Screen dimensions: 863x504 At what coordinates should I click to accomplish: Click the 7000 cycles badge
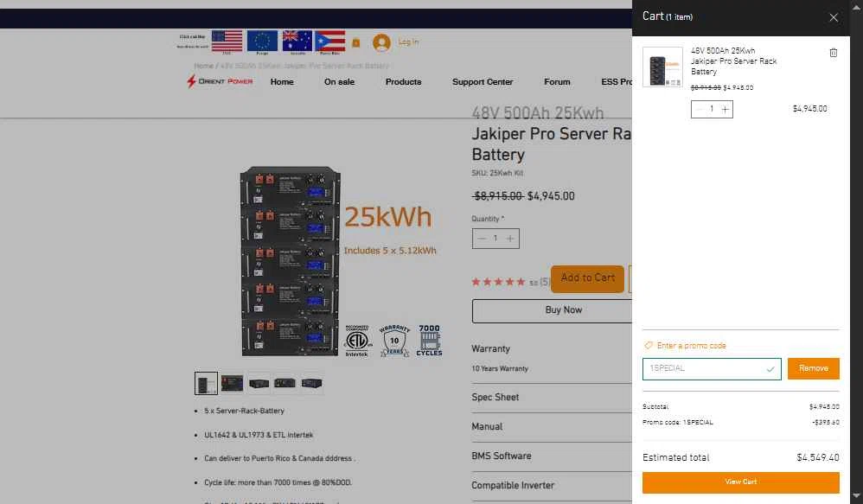click(x=429, y=341)
